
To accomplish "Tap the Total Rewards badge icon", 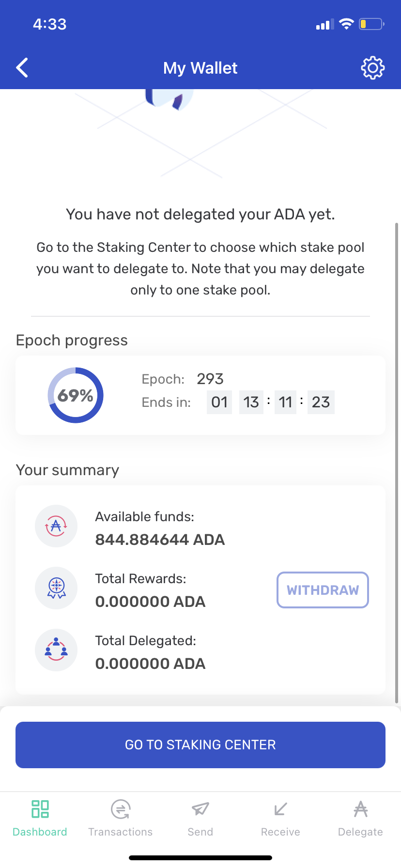I will 56,588.
